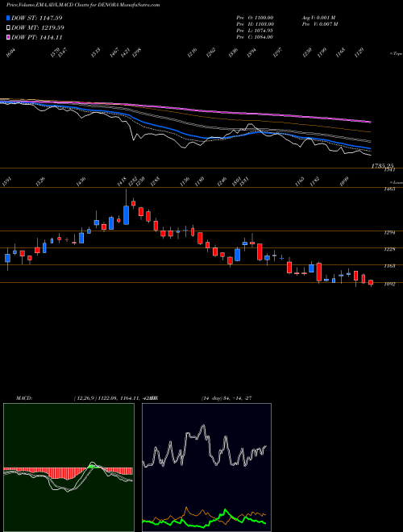Click the tallest blue candlestick near the peak
403x532 pixels.
(x=127, y=214)
